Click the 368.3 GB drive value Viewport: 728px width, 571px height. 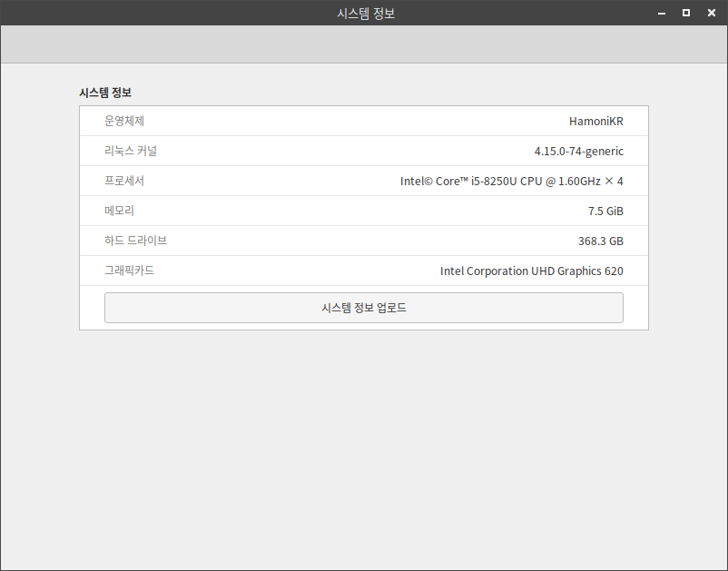pos(600,241)
